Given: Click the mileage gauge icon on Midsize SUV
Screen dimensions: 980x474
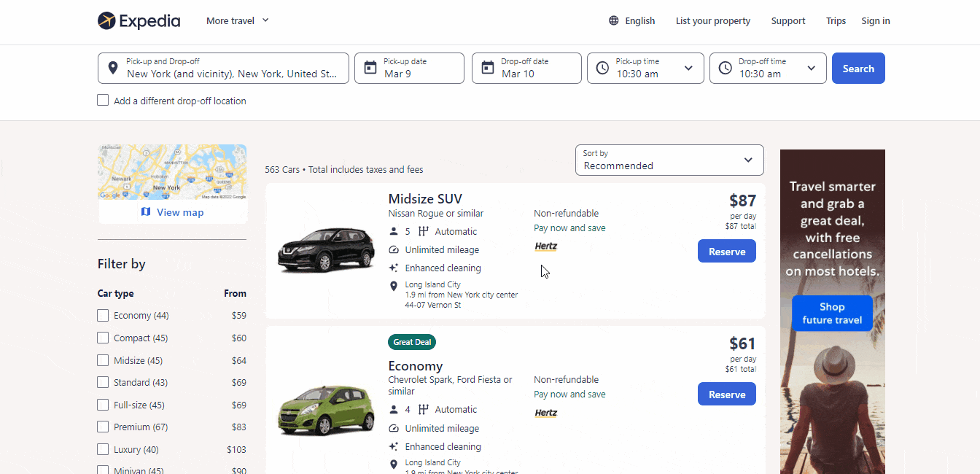Looking at the screenshot, I should tap(394, 249).
